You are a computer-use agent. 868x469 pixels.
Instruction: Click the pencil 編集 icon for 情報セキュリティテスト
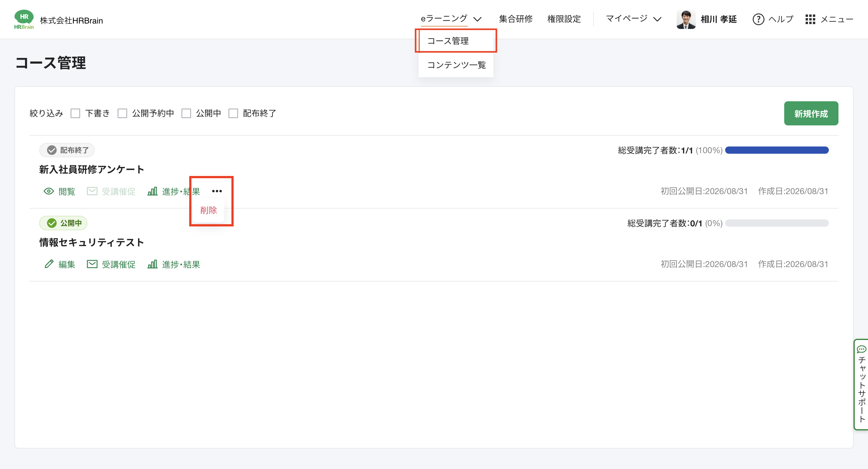pyautogui.click(x=49, y=264)
